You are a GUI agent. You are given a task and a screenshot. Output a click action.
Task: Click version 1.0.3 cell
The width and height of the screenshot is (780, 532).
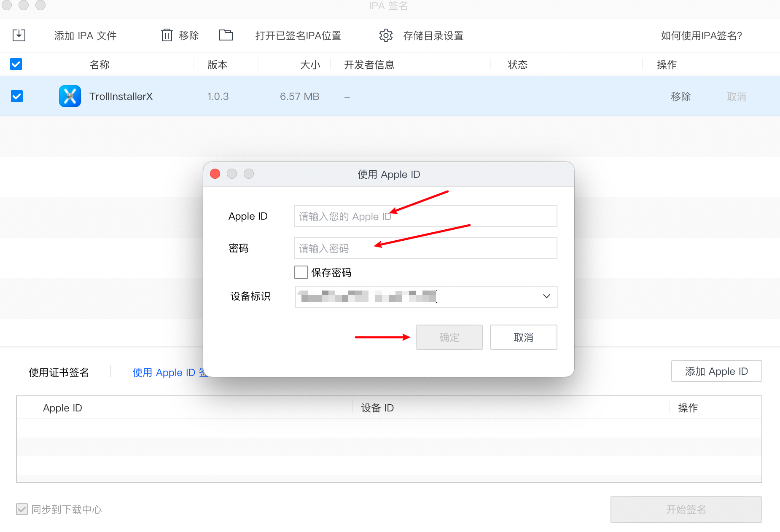tap(218, 97)
